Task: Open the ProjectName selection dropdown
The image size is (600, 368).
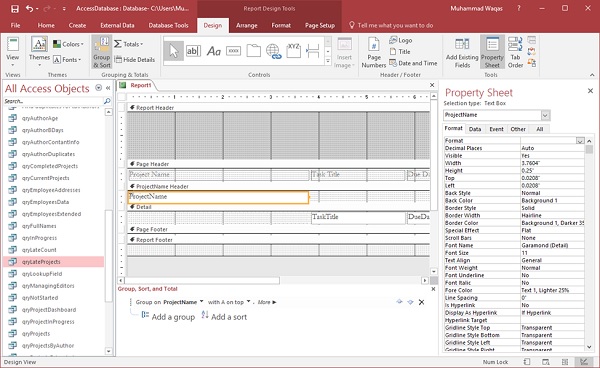Action: 545,115
